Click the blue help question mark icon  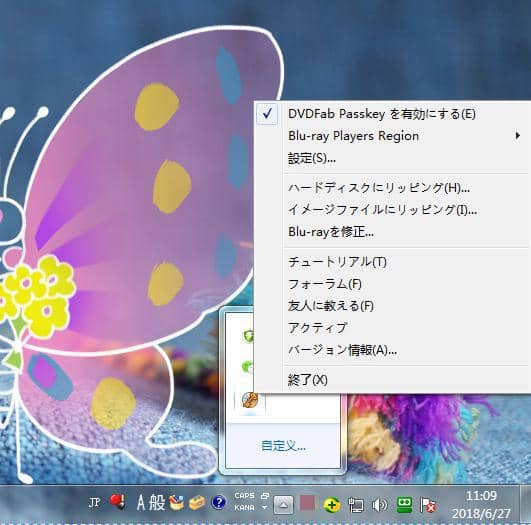tap(218, 503)
